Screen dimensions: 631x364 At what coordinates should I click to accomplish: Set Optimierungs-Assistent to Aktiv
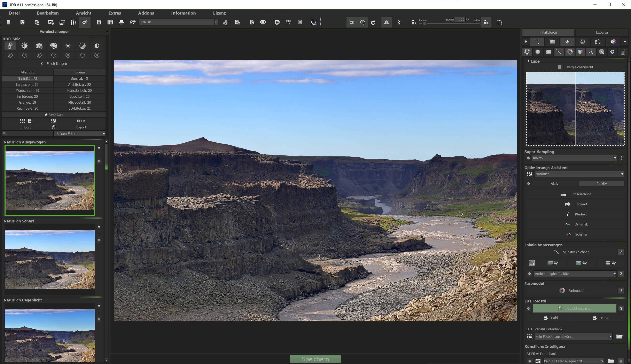click(554, 184)
